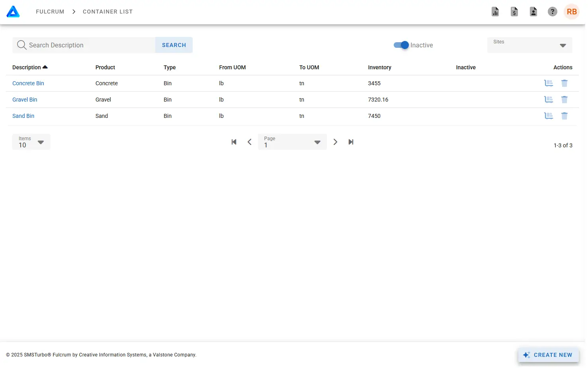The width and height of the screenshot is (588, 368).
Task: Open the cart icon on Sand Bin row
Action: click(x=549, y=115)
